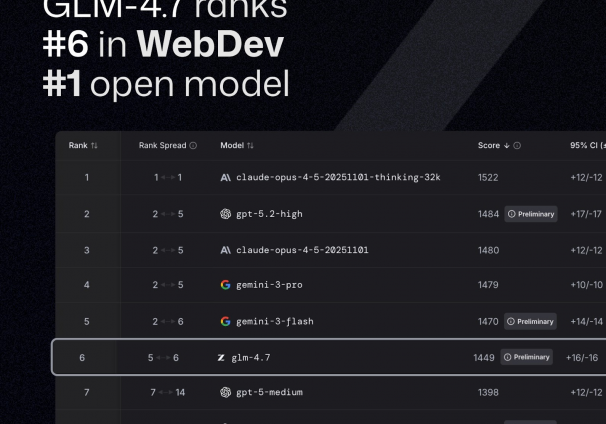Select score 1449 for glm-4.7
This screenshot has height=424, width=606.
(484, 358)
